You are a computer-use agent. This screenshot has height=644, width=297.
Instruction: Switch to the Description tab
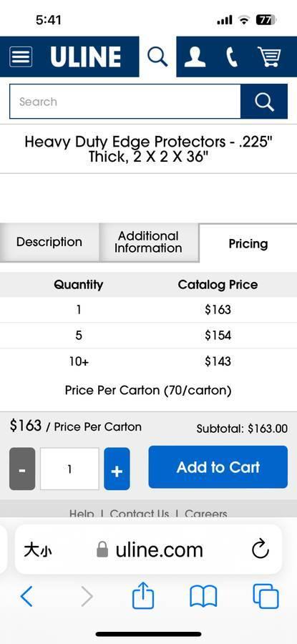tap(49, 242)
